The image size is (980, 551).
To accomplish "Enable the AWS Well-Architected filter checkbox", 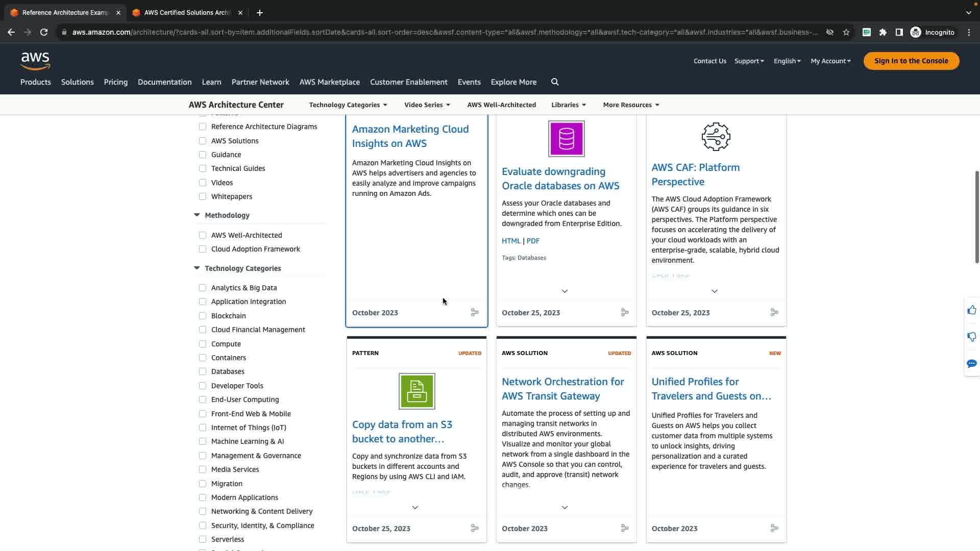I will (203, 235).
